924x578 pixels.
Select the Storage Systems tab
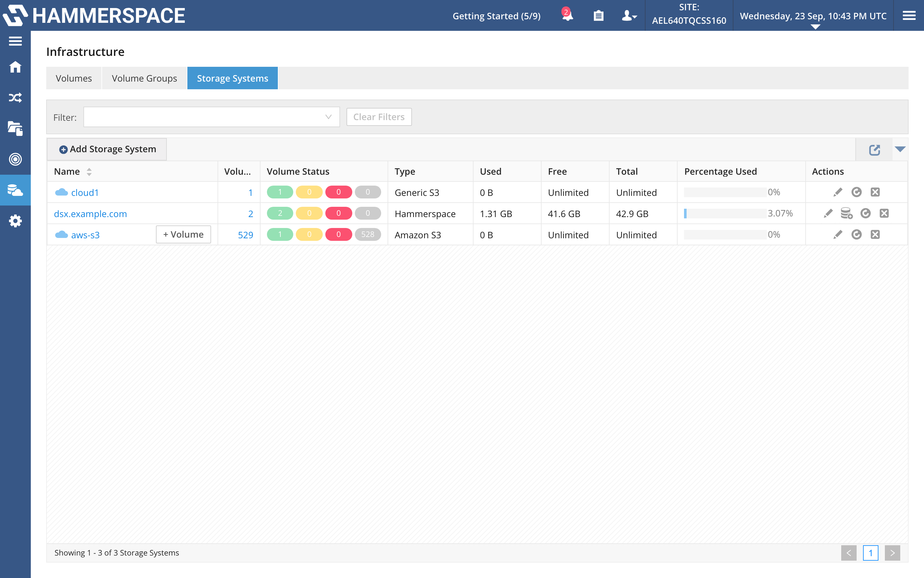pos(233,78)
